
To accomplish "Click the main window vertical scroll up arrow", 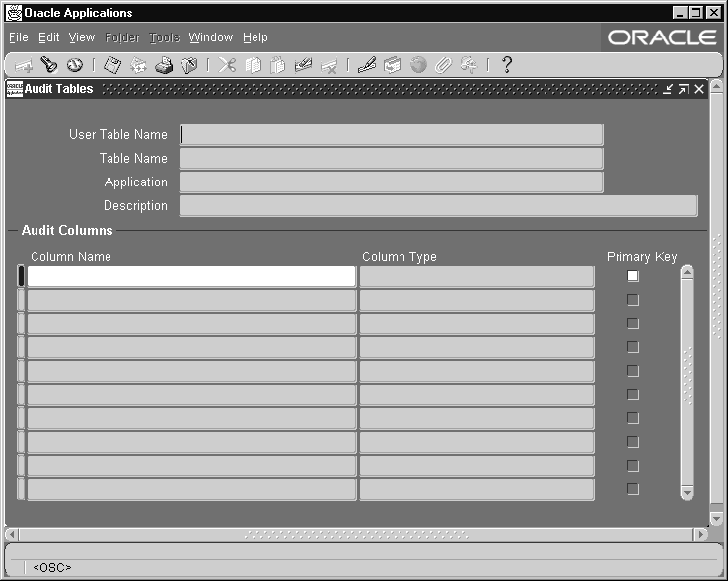I will pyautogui.click(x=716, y=86).
